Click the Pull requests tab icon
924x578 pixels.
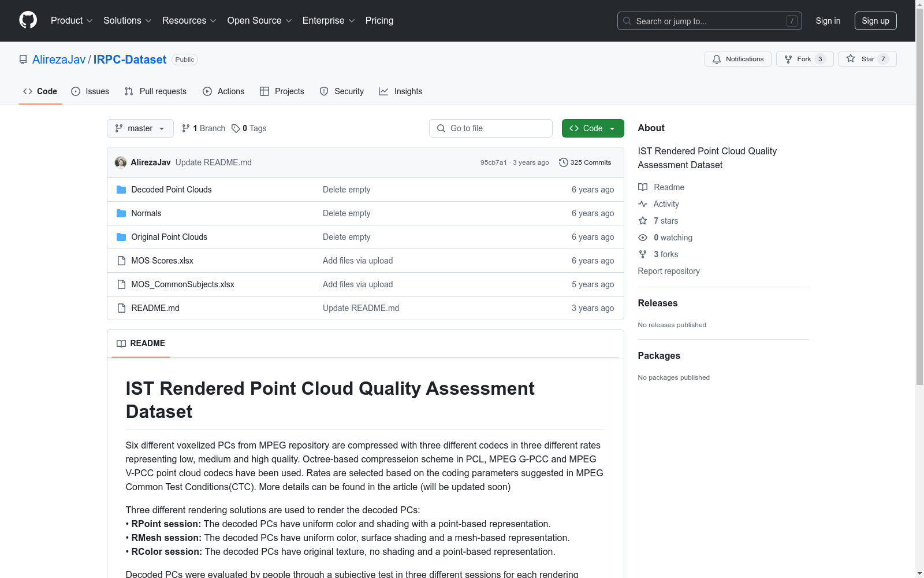pos(129,91)
